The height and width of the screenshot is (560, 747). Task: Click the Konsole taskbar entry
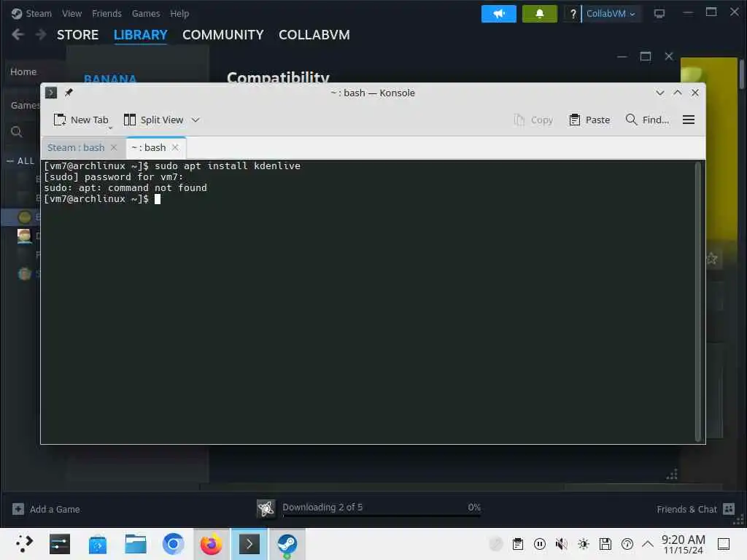[x=249, y=544]
